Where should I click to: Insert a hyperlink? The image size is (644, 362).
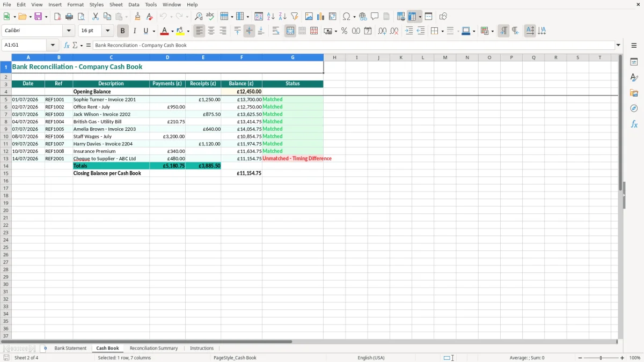point(363,17)
